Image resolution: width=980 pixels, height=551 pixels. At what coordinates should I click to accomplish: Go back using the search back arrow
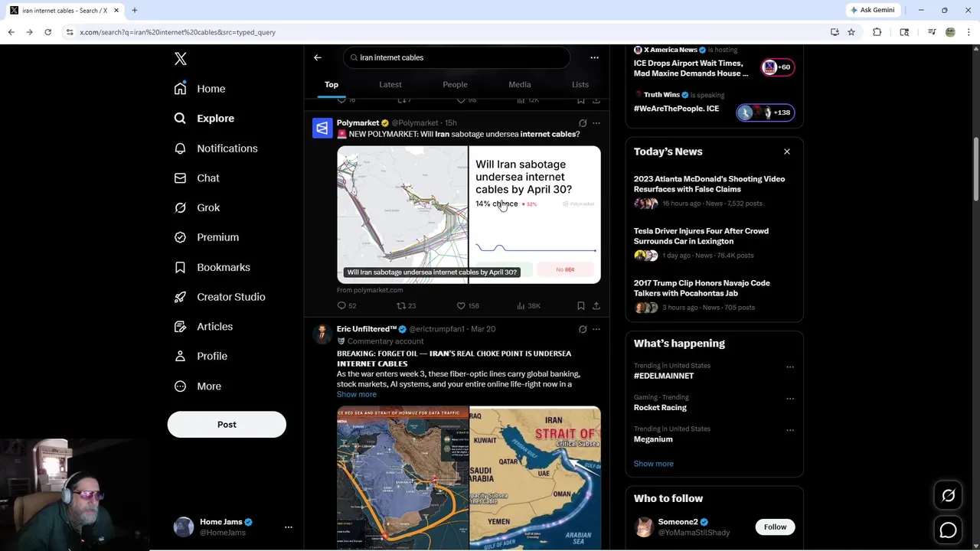click(x=318, y=57)
